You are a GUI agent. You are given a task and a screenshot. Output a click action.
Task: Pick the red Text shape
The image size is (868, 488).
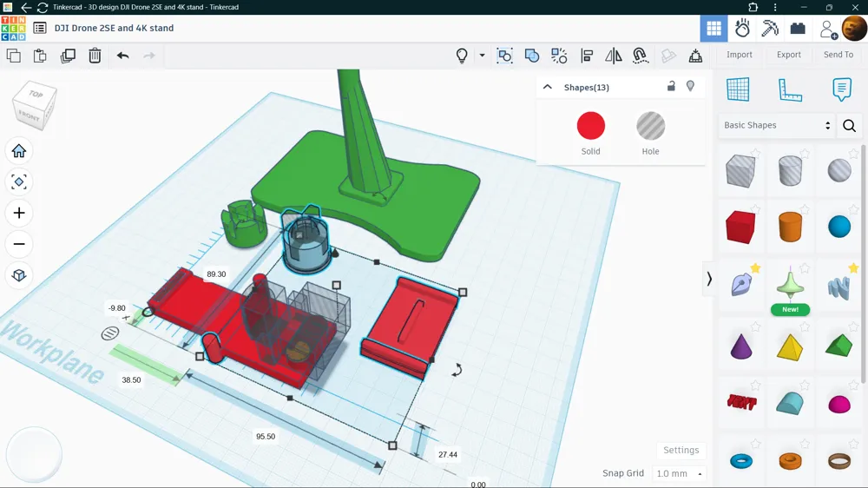pyautogui.click(x=740, y=402)
